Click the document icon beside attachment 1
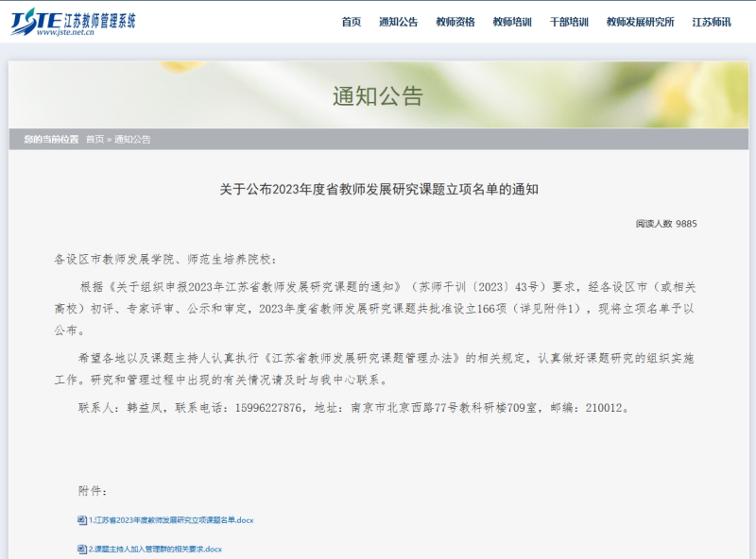Screen dimensions: 756x559 tap(82, 520)
